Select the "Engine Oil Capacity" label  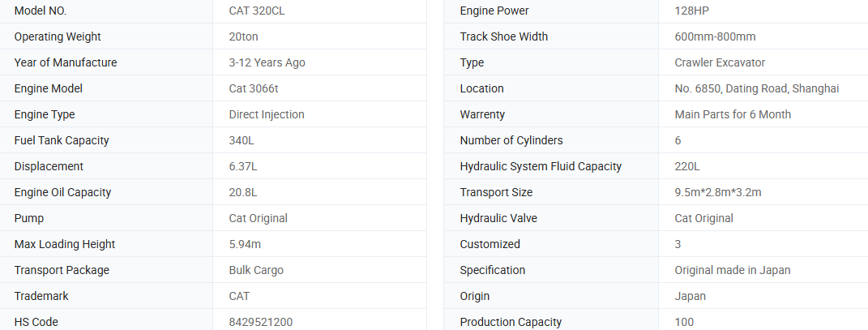click(x=62, y=193)
